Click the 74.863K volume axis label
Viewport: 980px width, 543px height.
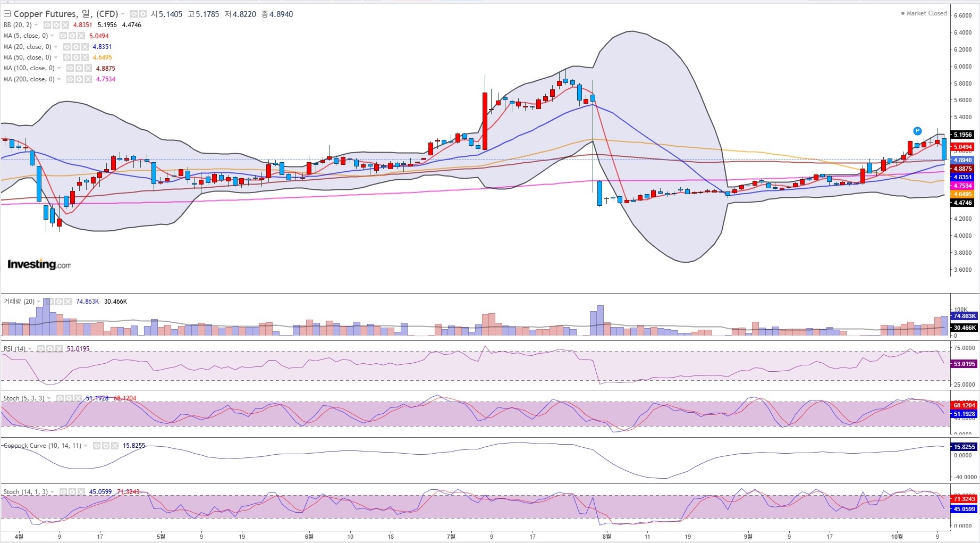click(x=964, y=316)
